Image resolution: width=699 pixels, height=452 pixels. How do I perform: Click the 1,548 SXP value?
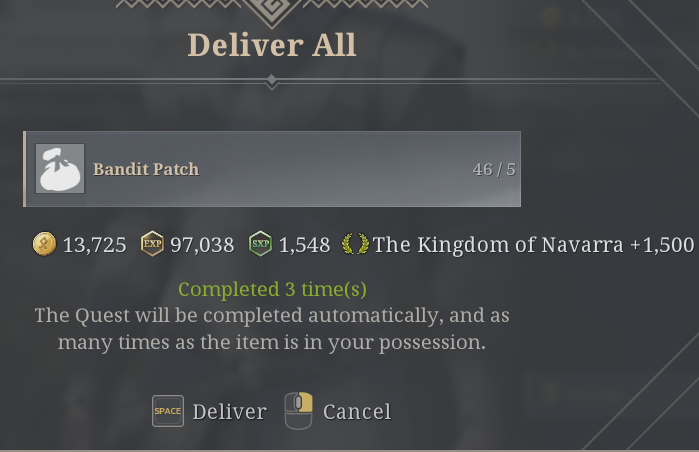[x=304, y=245]
